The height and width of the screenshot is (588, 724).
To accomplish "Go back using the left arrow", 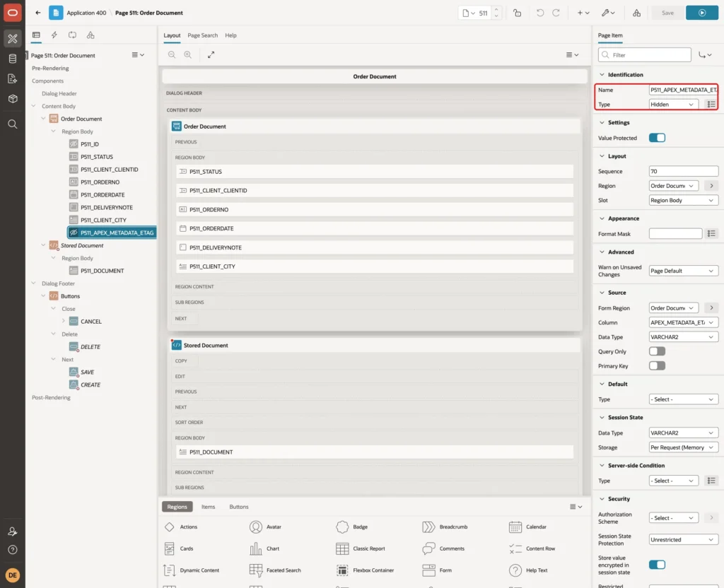I will (38, 13).
